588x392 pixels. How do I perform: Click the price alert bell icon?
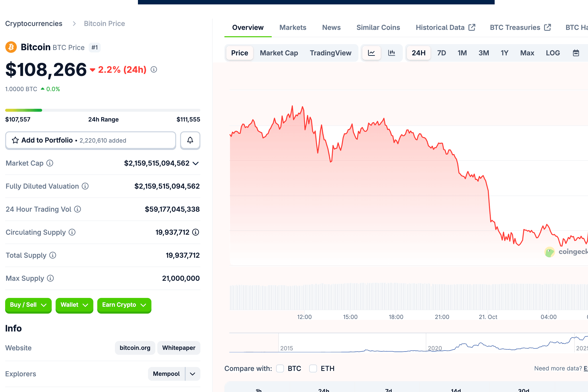[190, 140]
